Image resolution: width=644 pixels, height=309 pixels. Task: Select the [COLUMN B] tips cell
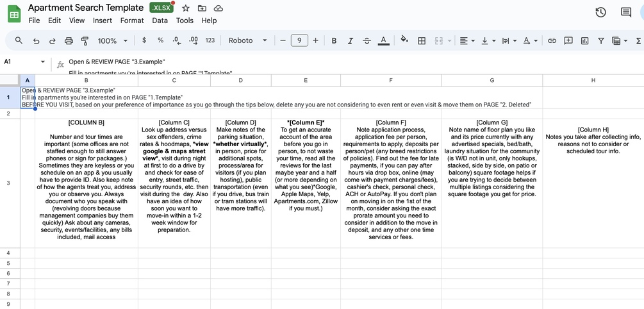pos(87,183)
